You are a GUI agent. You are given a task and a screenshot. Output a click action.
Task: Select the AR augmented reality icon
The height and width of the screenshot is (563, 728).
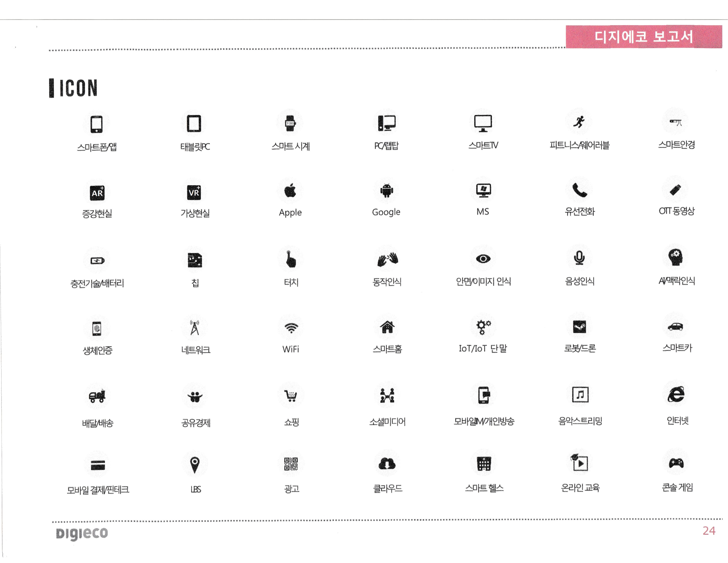click(x=97, y=193)
